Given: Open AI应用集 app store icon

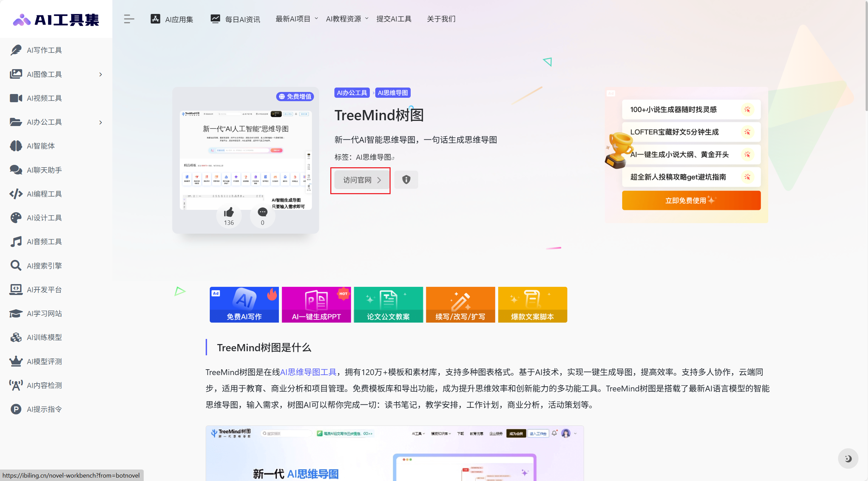Looking at the screenshot, I should click(x=155, y=19).
